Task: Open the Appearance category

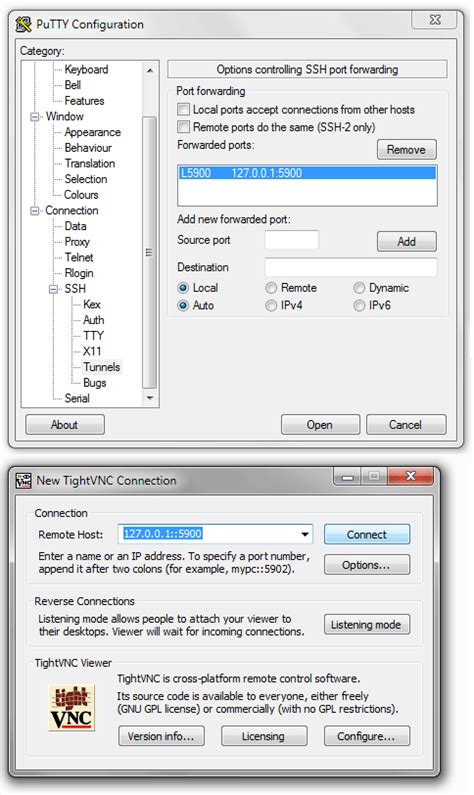Action: (x=92, y=132)
